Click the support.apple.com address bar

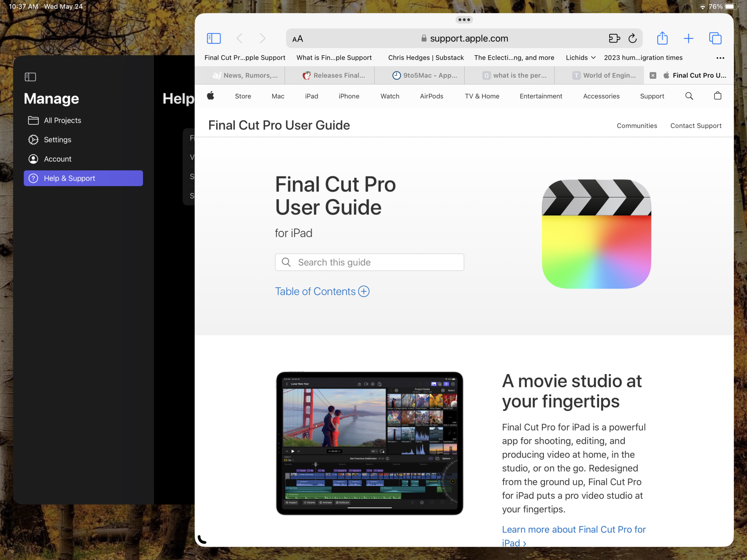464,38
